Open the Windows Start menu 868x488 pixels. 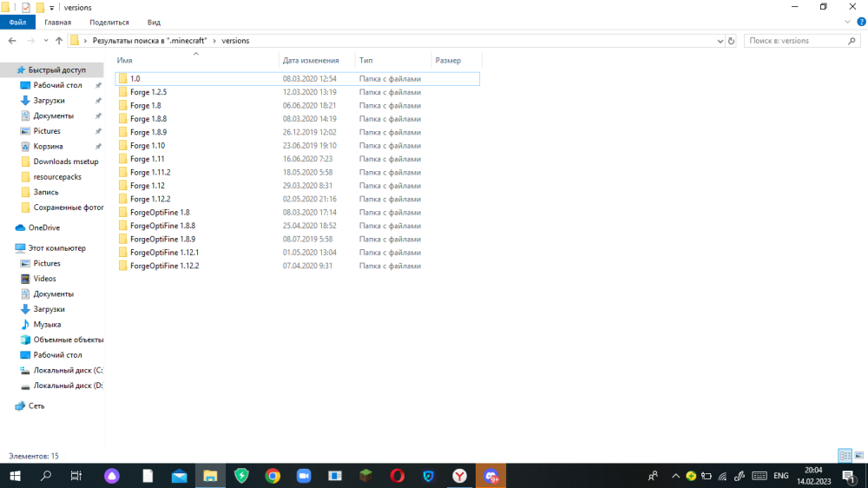pyautogui.click(x=15, y=476)
